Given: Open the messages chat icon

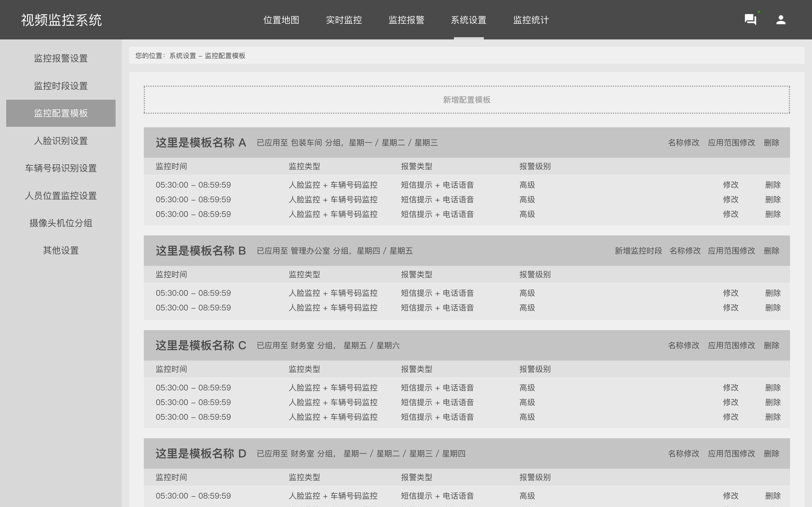Looking at the screenshot, I should coord(750,19).
